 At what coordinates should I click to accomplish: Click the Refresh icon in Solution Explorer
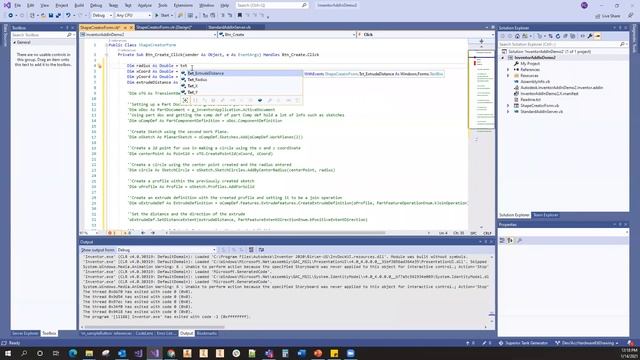click(558, 36)
